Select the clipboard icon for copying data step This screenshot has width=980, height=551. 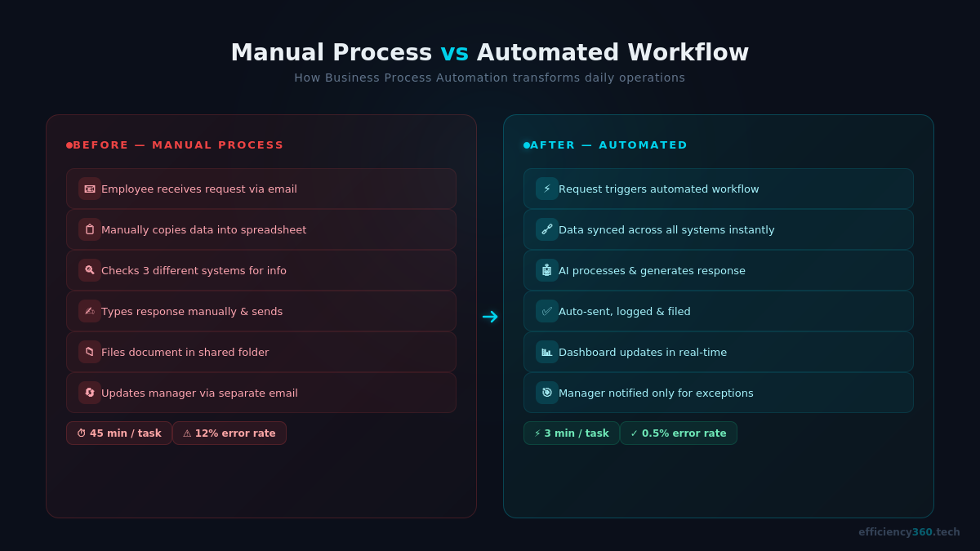point(89,229)
